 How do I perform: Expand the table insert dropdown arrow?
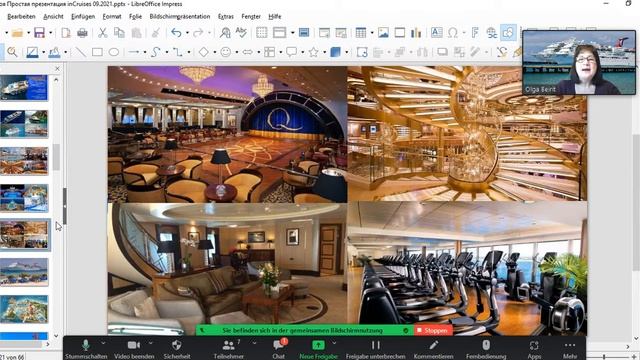[372, 33]
